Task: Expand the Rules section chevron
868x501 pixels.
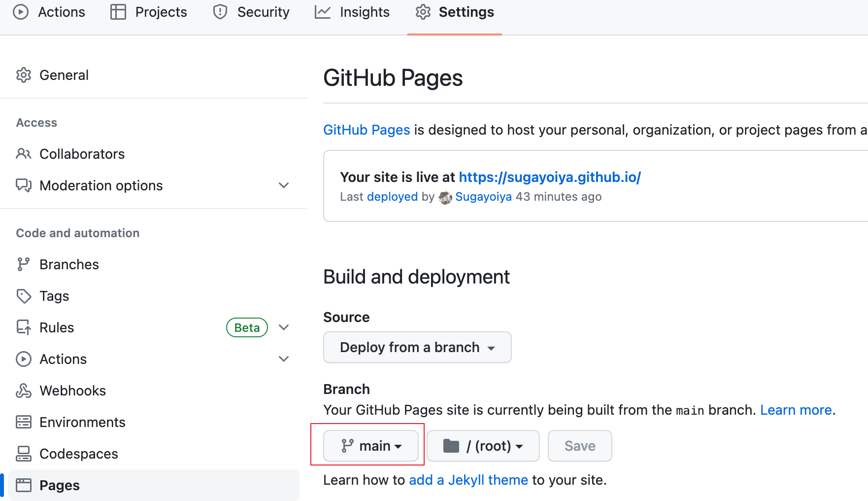Action: pos(284,327)
